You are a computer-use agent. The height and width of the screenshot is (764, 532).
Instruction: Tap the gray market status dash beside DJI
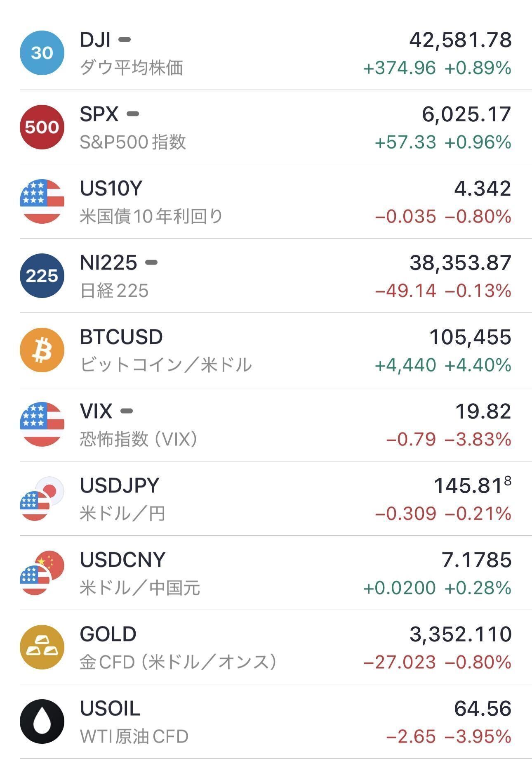coord(125,40)
